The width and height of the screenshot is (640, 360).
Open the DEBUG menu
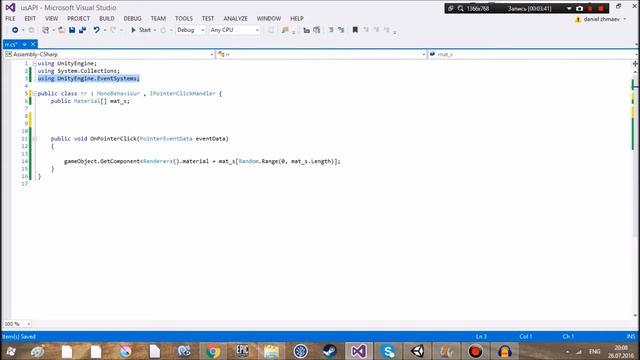point(132,18)
